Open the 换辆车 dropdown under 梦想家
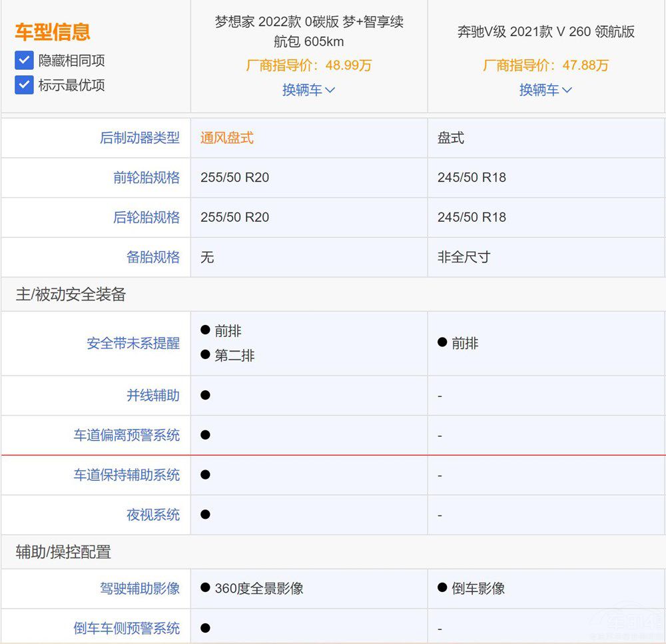The height and width of the screenshot is (644, 666). 308,89
